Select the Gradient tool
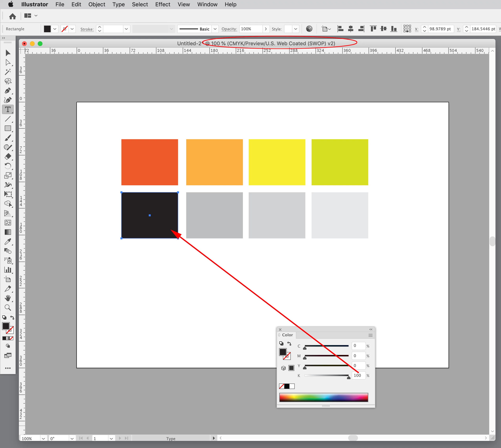 [x=8, y=232]
